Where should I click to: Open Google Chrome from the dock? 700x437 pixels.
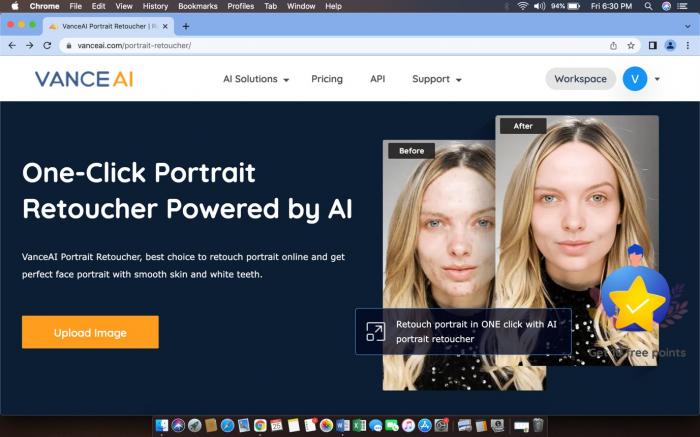(260, 425)
